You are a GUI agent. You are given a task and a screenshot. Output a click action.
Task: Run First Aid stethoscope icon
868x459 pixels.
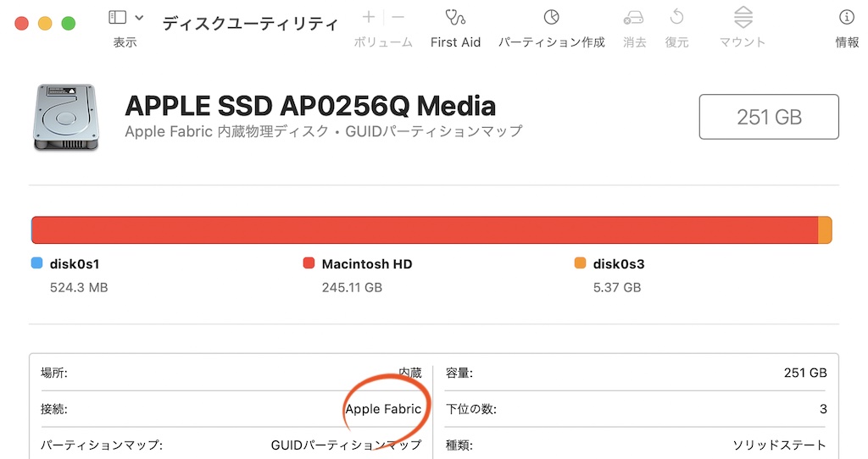click(x=455, y=18)
